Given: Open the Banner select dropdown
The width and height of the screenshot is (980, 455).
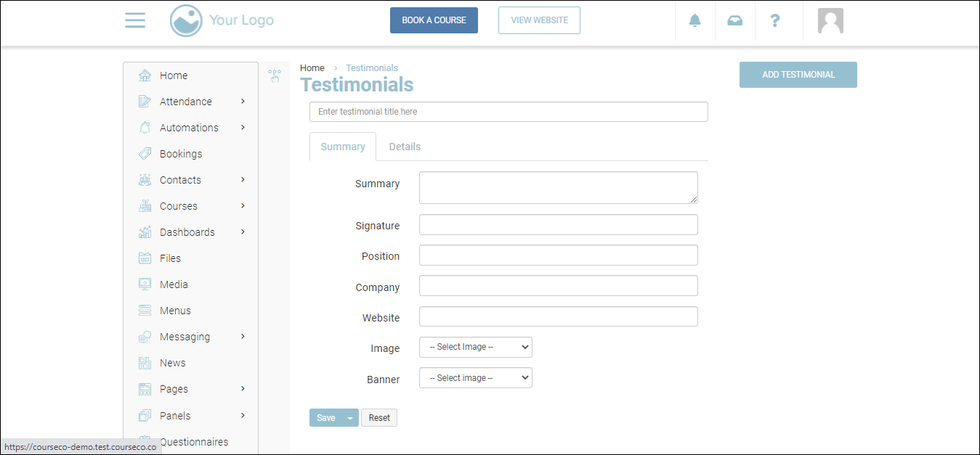Looking at the screenshot, I should (x=476, y=378).
